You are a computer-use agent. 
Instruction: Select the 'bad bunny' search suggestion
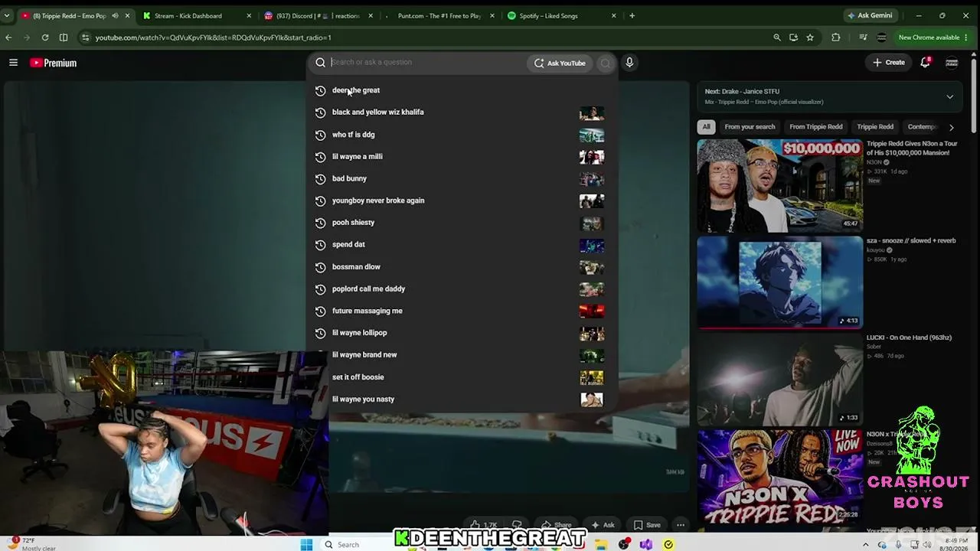[462, 178]
